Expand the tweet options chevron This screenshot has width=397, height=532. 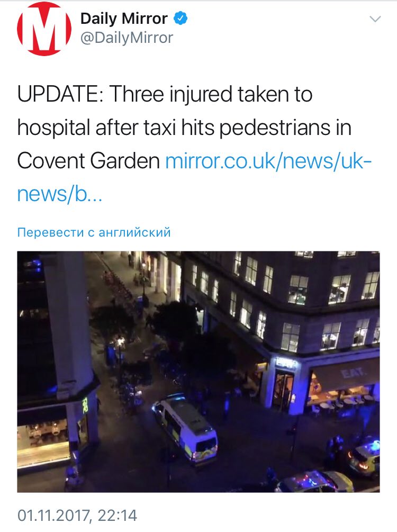pyautogui.click(x=375, y=19)
